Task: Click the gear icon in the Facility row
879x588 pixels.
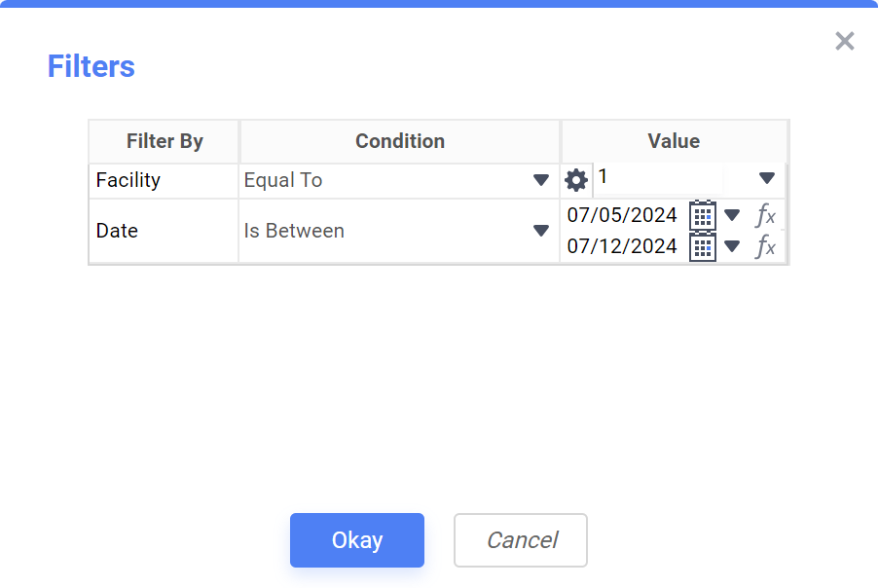Action: 576,180
